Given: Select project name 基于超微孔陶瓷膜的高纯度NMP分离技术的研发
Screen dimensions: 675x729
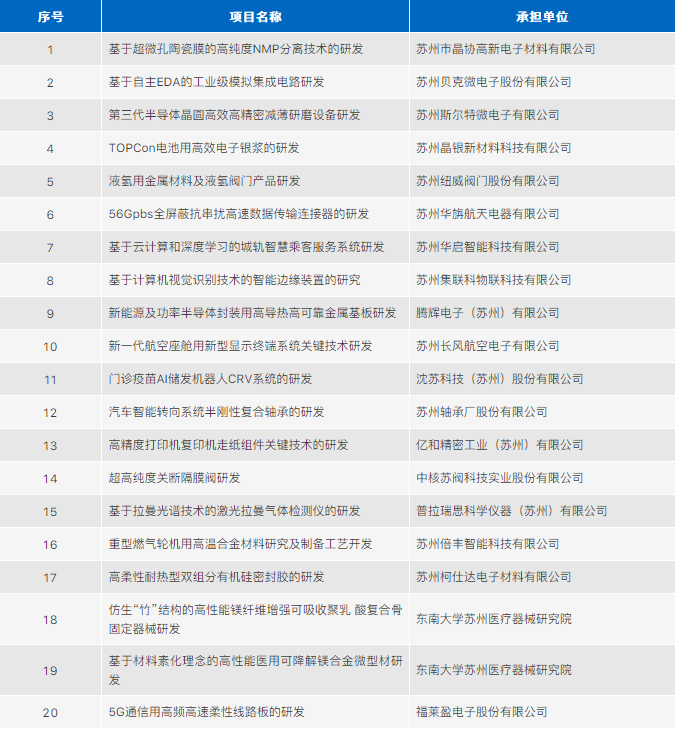Looking at the screenshot, I should pyautogui.click(x=236, y=49).
